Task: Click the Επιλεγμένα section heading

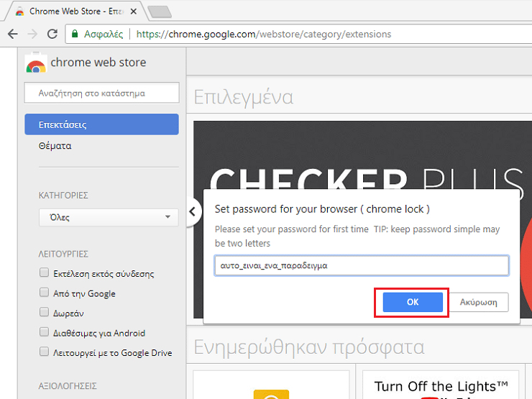Action: 243,97
